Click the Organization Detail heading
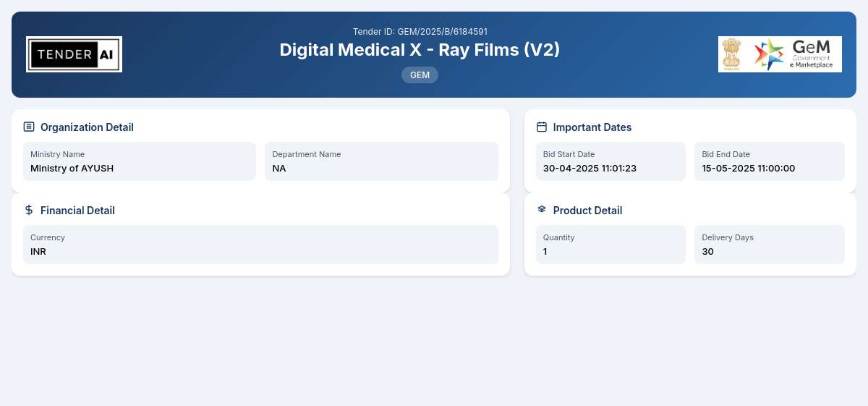 (87, 127)
